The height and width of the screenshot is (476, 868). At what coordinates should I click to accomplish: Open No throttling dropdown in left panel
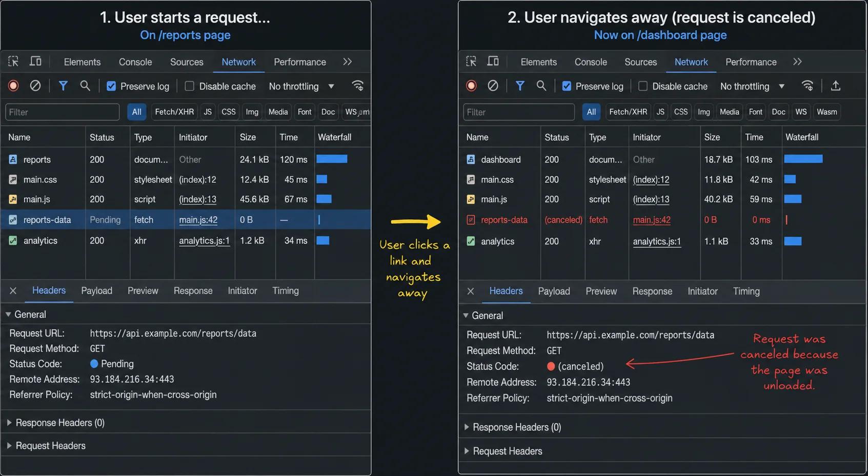301,86
